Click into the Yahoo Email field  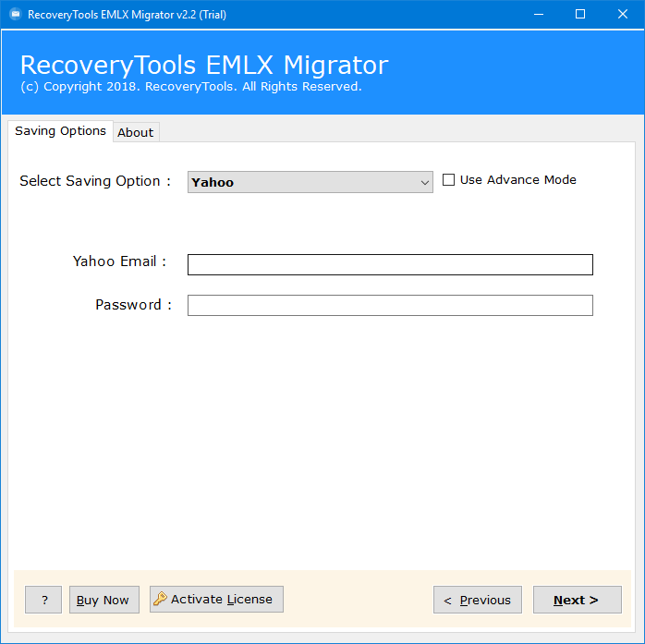tap(390, 264)
